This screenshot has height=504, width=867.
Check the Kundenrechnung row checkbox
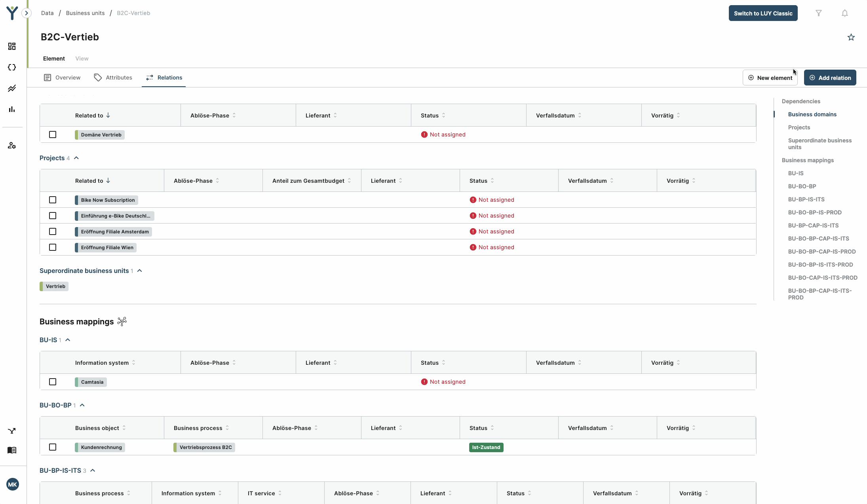pyautogui.click(x=53, y=447)
